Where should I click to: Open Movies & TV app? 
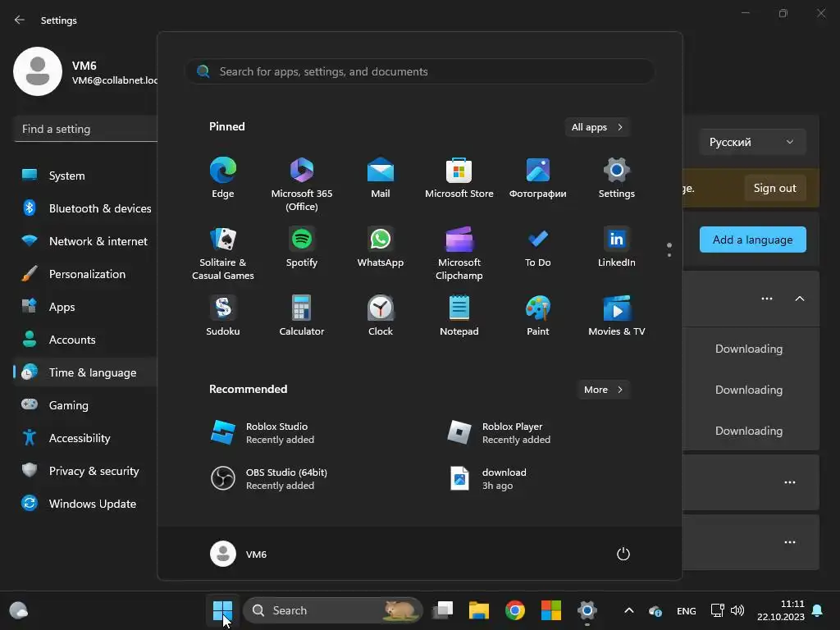click(x=617, y=316)
